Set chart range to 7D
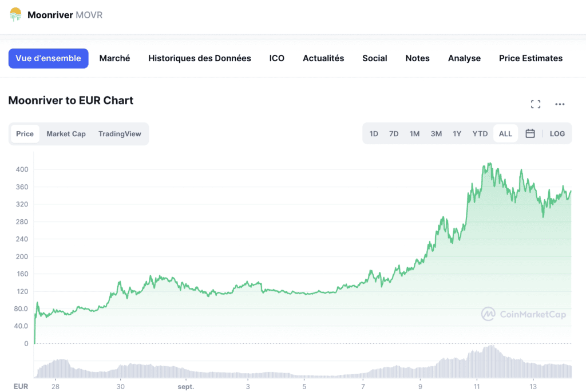This screenshot has width=586, height=392. click(x=394, y=134)
